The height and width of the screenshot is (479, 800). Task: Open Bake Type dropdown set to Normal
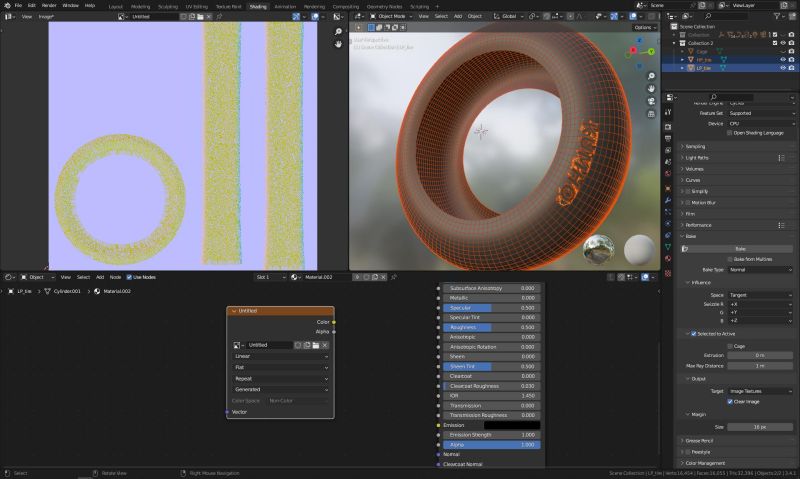761,270
